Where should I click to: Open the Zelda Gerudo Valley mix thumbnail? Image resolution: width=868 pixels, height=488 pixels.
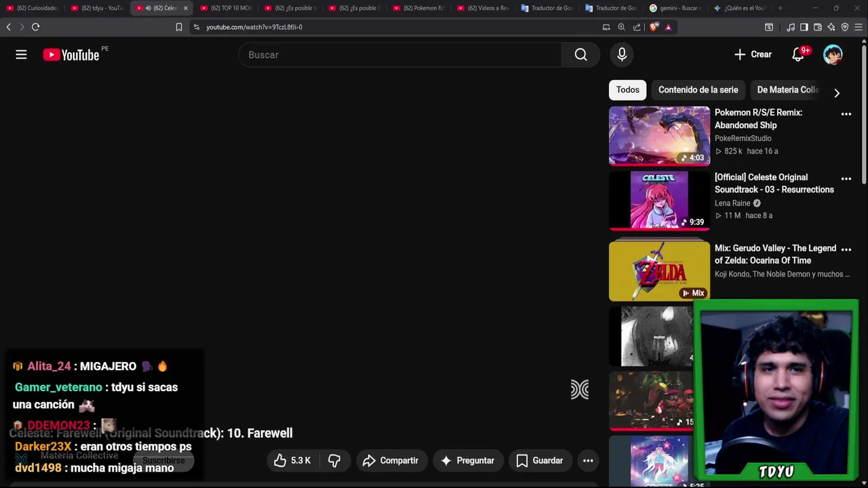coord(659,271)
